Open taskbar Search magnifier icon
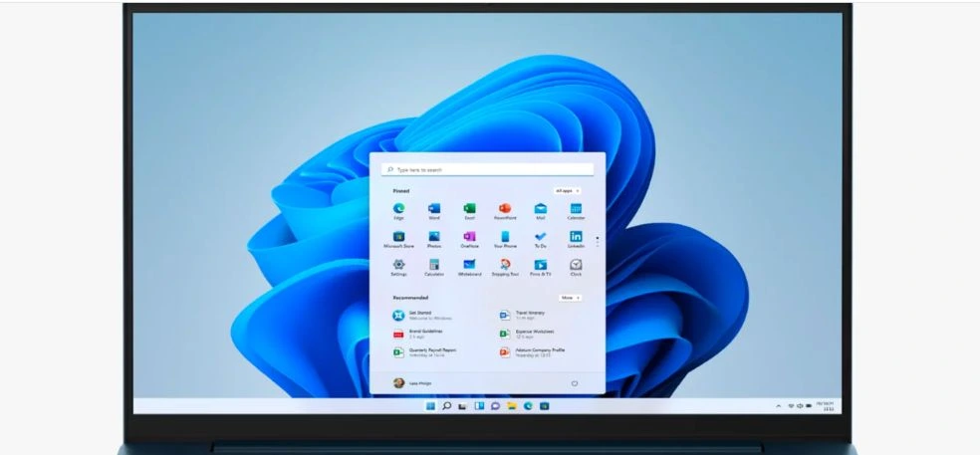The image size is (980, 455). coord(447,406)
